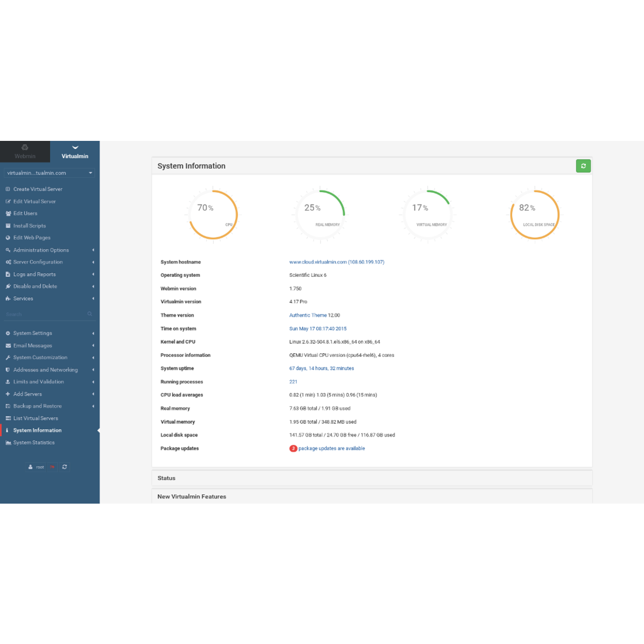Screen dimensions: 644x644
Task: Click the red logout icon beside root
Action: 52,467
